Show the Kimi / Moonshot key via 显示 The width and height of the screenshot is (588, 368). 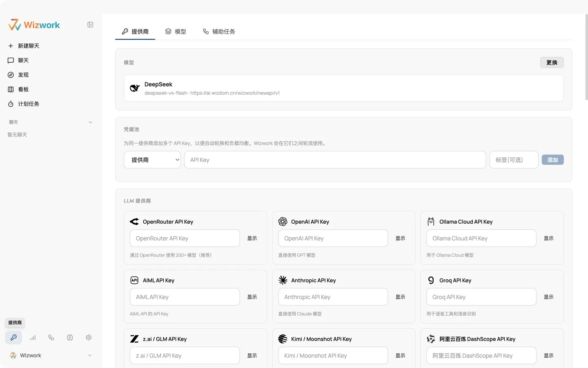point(400,356)
